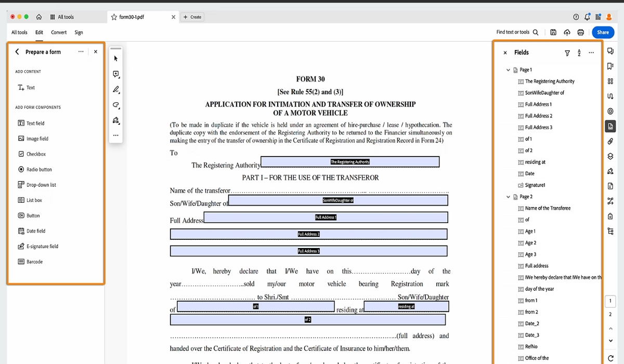Select Signature1 field in Fields list

point(531,185)
